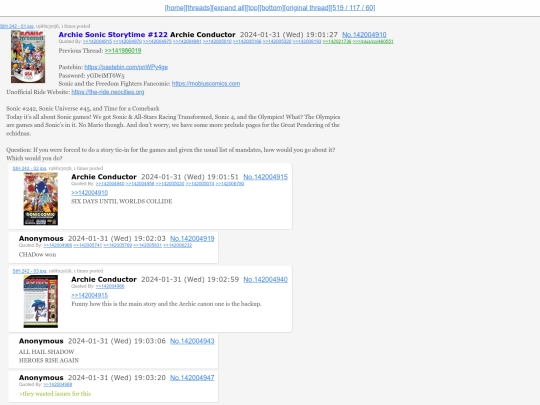Jump using the [bottom] link

click(x=272, y=8)
